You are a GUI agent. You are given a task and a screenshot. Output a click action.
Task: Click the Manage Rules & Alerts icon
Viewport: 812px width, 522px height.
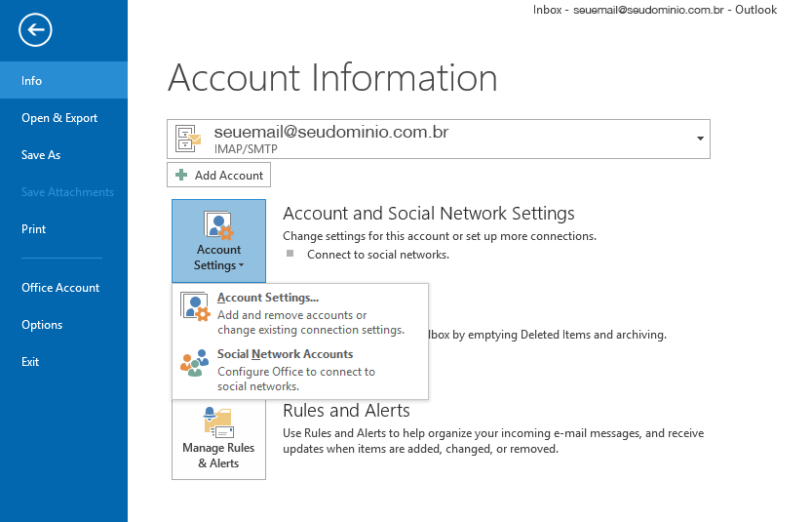[218, 422]
